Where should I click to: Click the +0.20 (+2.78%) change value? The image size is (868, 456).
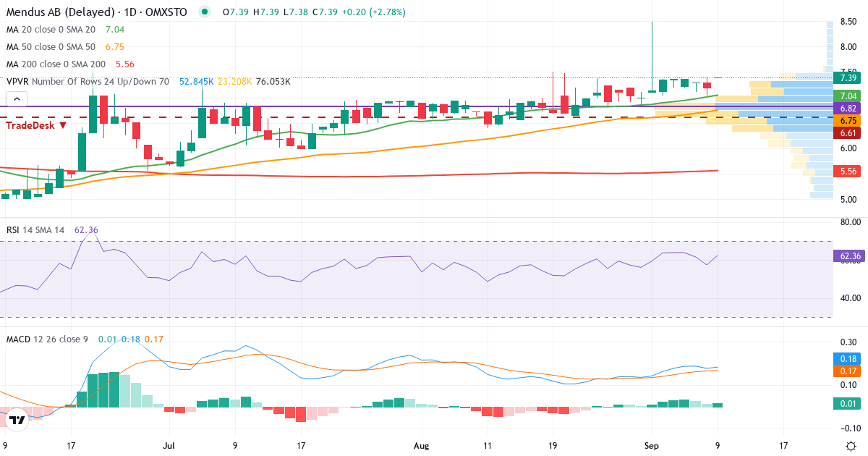[373, 12]
